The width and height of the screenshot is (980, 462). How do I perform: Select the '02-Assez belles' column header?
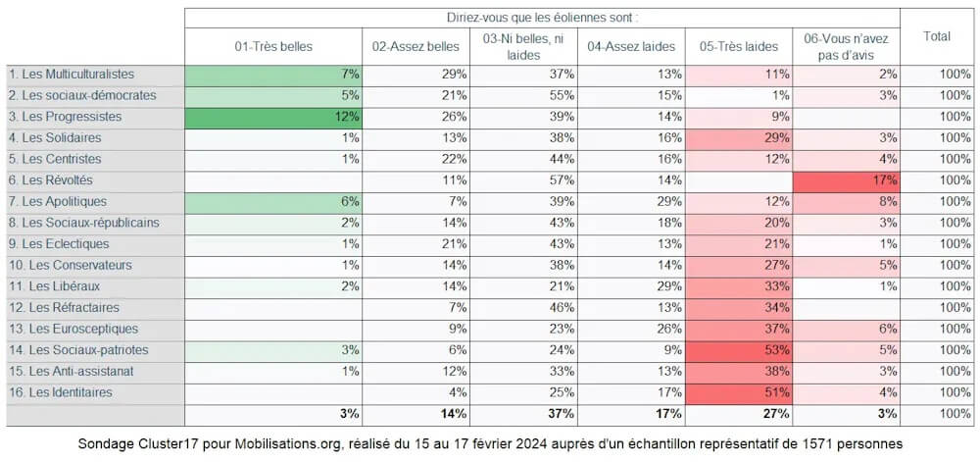(x=416, y=46)
